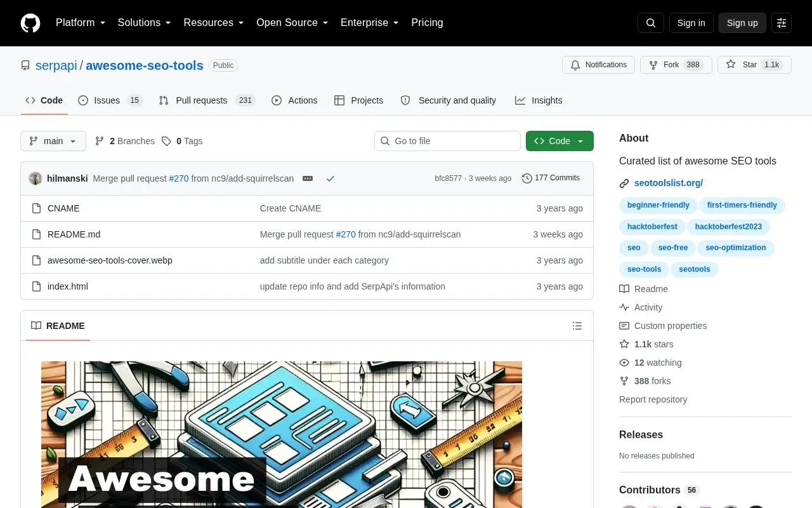Viewport: 812px width, 508px height.
Task: Click the star icon beside 1.1k stars
Action: [x=624, y=344]
